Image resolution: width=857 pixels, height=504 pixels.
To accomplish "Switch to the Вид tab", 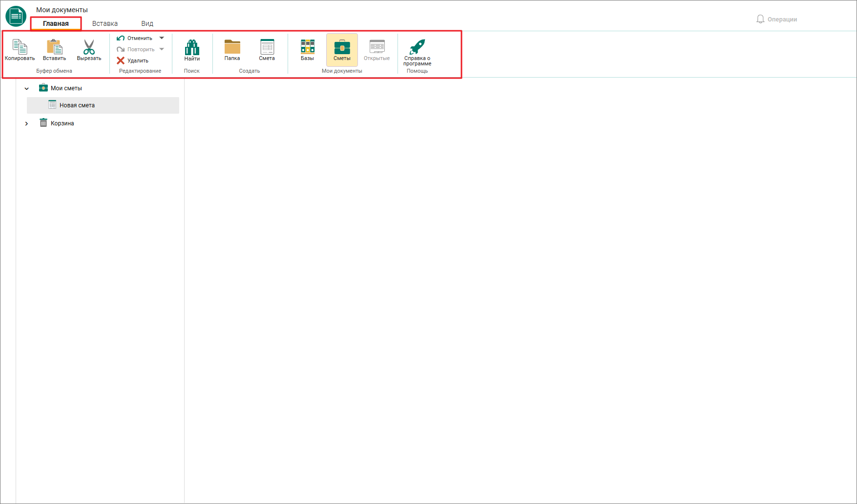I will coord(147,23).
